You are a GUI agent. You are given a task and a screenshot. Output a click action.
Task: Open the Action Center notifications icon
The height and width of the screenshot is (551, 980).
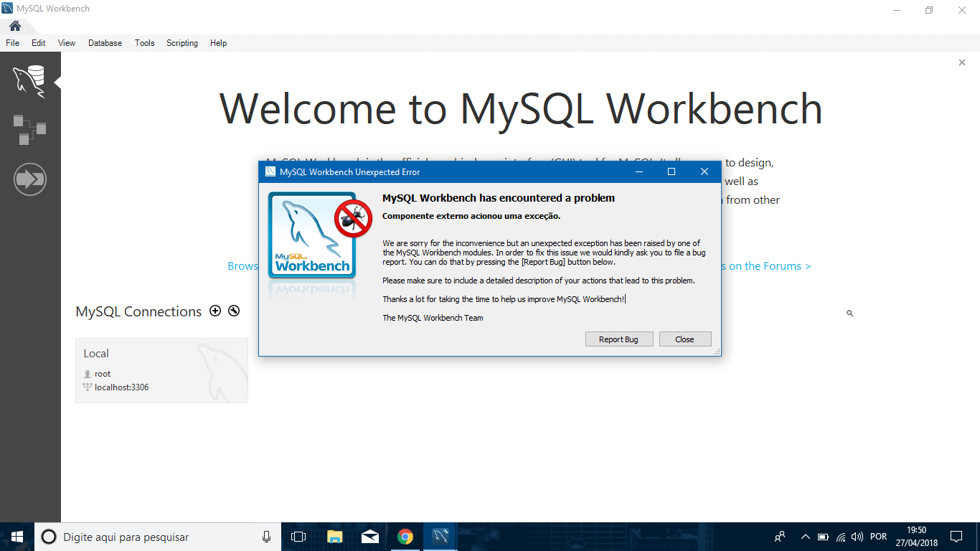point(956,537)
